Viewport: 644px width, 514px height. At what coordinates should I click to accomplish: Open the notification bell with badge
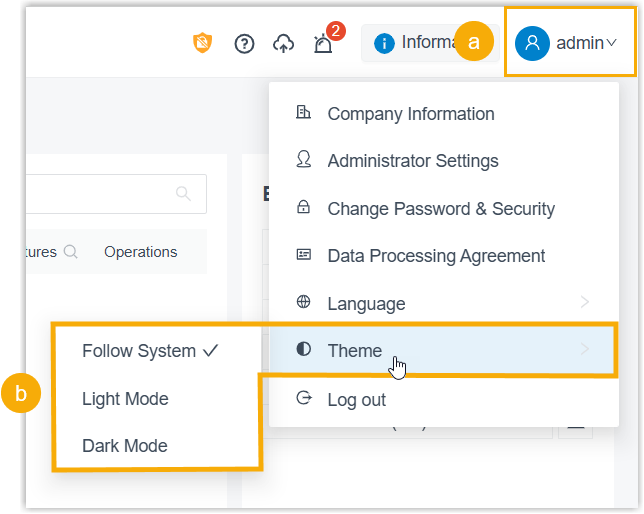323,43
